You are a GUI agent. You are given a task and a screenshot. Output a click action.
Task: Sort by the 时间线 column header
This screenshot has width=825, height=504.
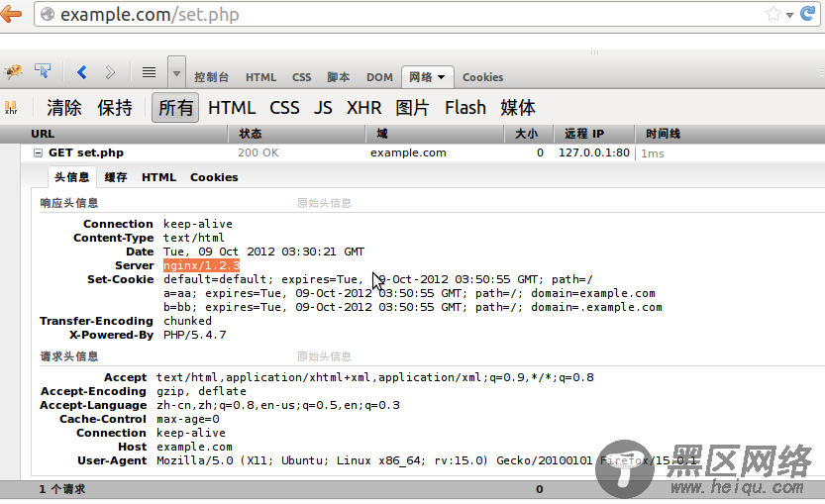(730, 134)
